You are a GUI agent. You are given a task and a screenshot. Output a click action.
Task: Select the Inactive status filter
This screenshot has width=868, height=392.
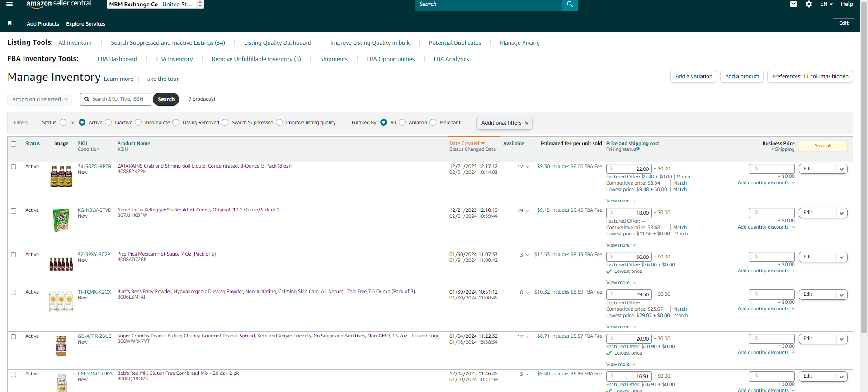coord(108,122)
